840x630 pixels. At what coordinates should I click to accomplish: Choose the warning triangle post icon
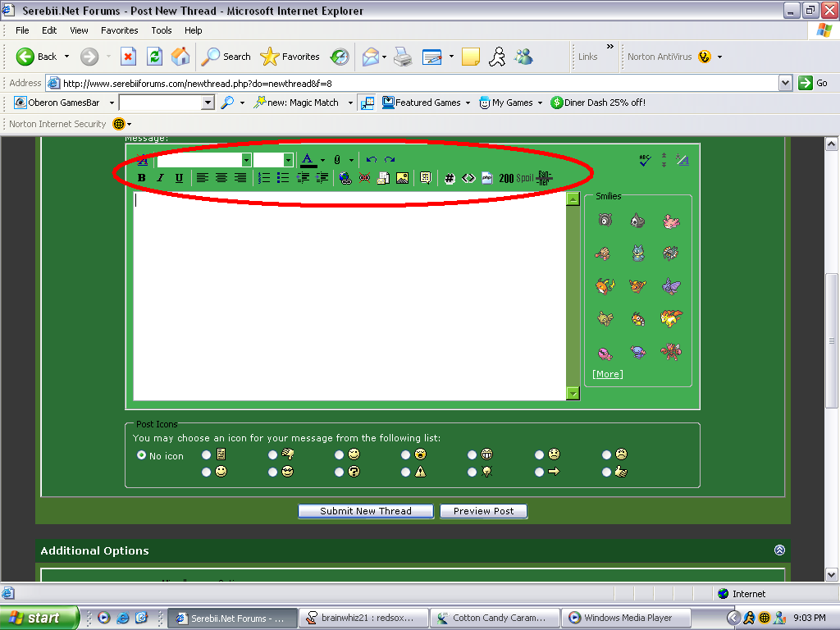406,472
